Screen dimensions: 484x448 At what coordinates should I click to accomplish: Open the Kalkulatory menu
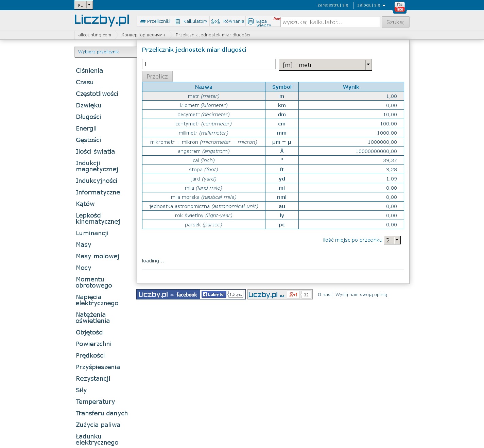pos(191,21)
